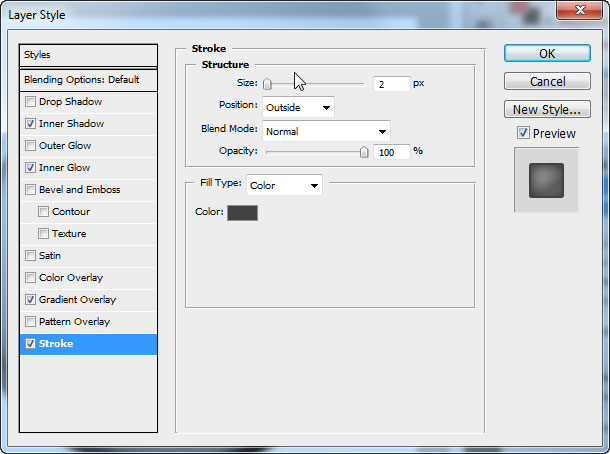Uncheck the Inner Shadow effect
This screenshot has height=454, width=610.
pos(30,124)
